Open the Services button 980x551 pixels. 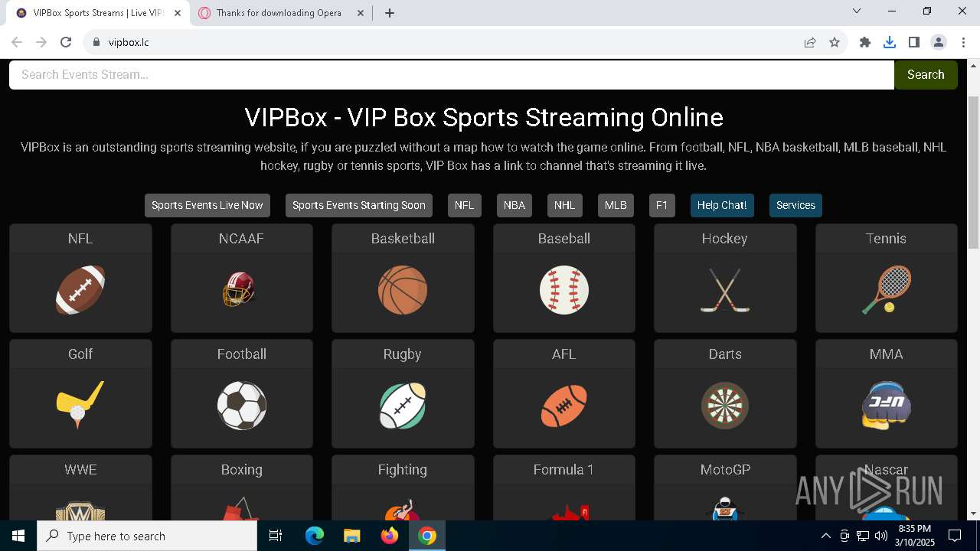[x=795, y=205]
